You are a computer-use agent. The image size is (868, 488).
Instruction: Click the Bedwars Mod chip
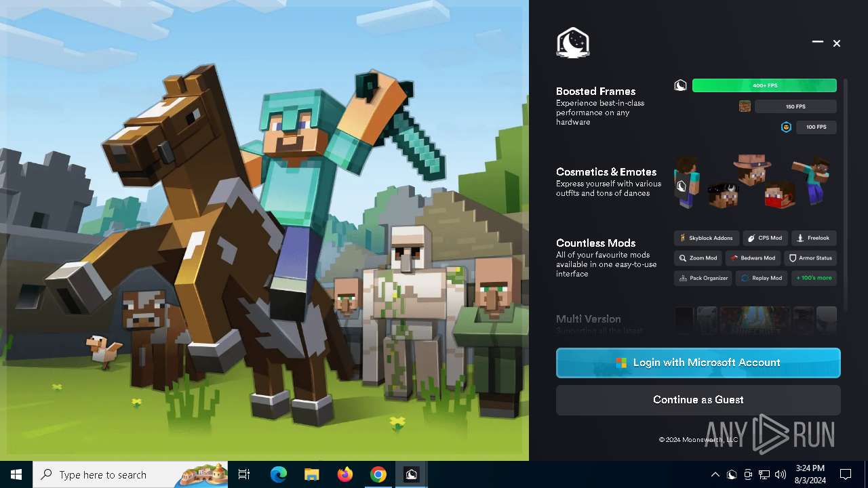753,258
